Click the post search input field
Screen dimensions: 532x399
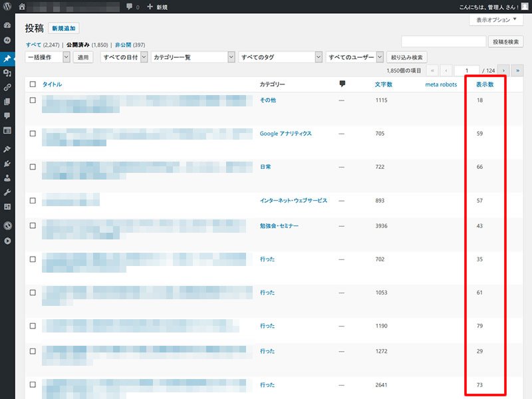click(x=444, y=41)
